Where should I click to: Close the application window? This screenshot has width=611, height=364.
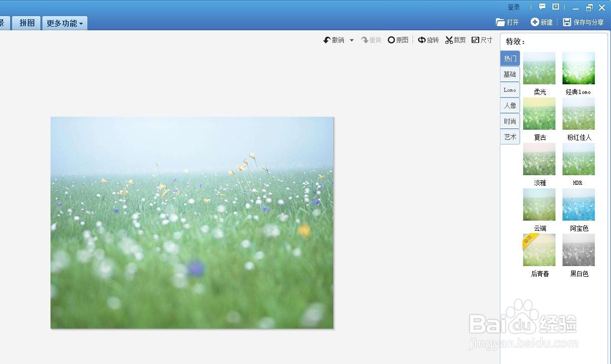pos(602,8)
